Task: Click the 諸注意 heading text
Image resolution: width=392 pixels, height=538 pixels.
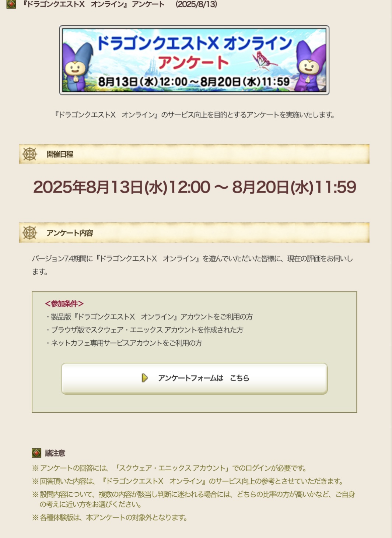Action: click(55, 453)
